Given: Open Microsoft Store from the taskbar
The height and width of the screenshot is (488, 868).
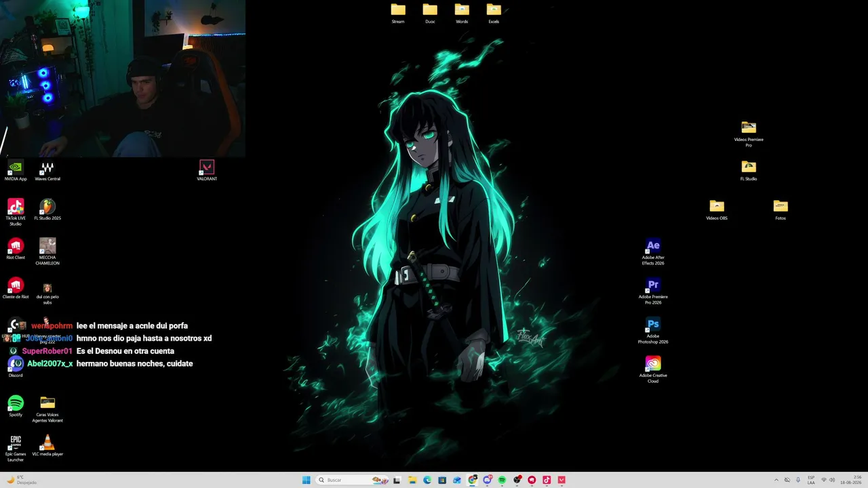Looking at the screenshot, I should tap(442, 480).
